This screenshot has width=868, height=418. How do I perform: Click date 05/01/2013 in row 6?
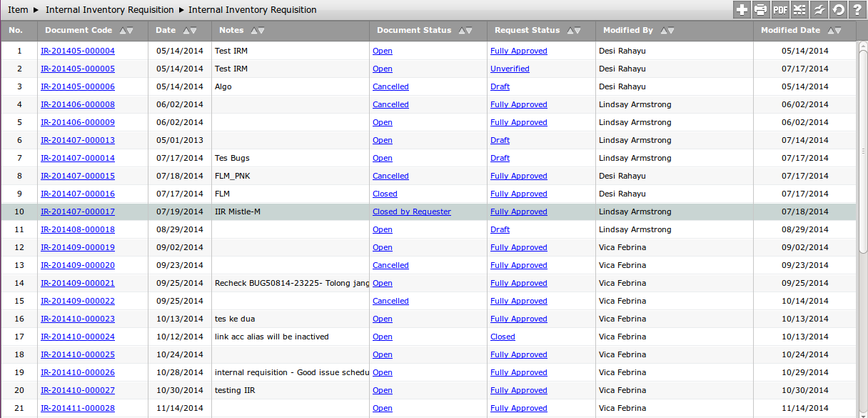[x=179, y=140]
